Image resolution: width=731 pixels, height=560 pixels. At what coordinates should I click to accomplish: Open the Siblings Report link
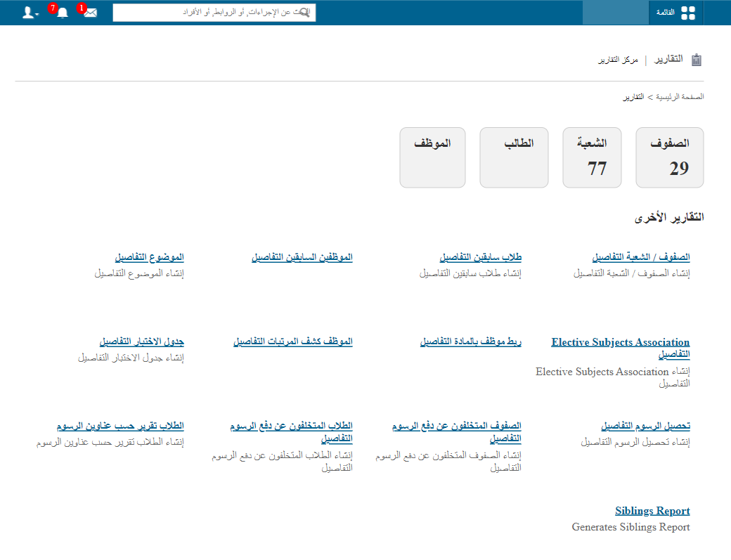tap(652, 511)
